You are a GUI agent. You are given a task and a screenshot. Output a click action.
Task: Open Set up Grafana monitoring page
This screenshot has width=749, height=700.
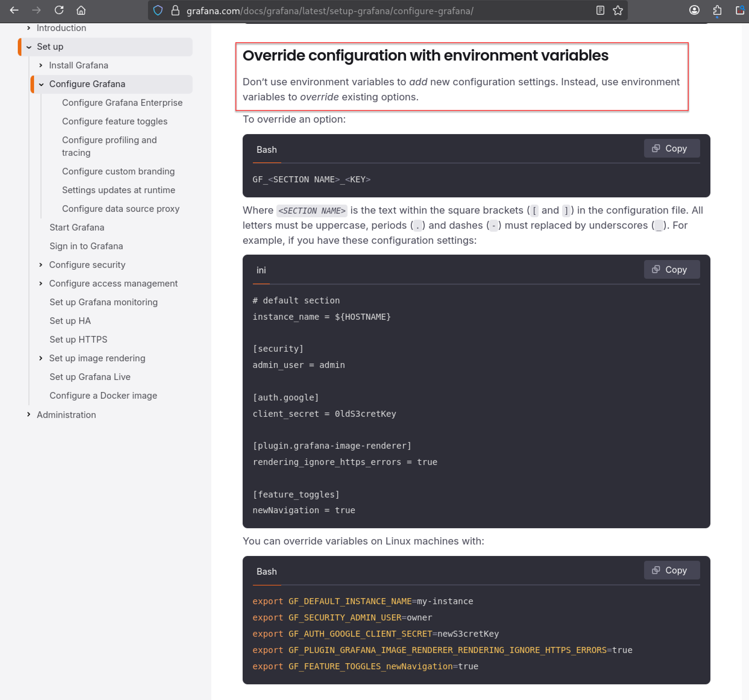pos(104,302)
